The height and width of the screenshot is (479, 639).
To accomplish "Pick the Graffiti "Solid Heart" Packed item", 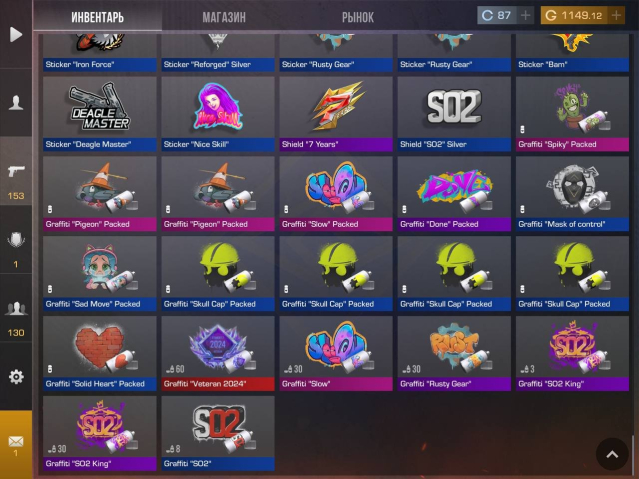I will click(x=100, y=353).
